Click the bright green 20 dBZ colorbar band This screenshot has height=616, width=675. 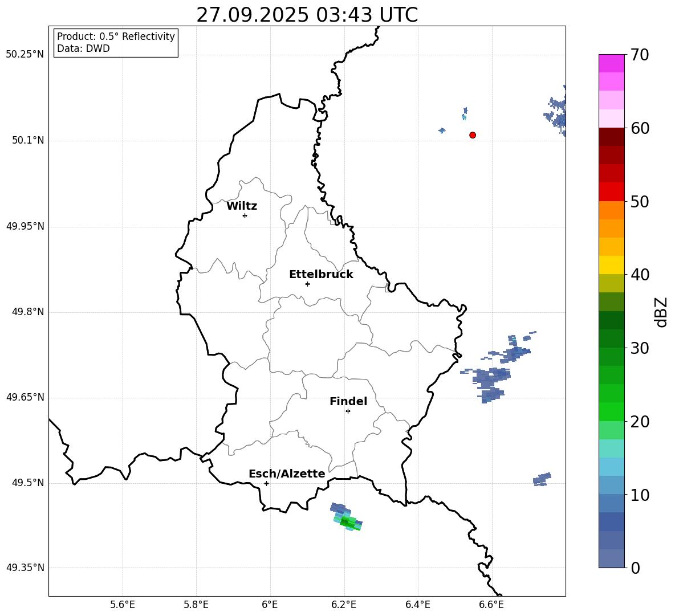(x=611, y=411)
